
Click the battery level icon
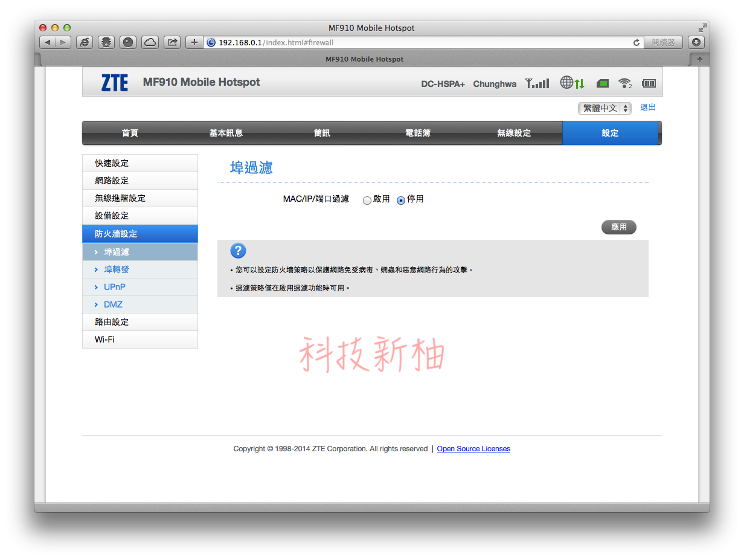click(649, 83)
